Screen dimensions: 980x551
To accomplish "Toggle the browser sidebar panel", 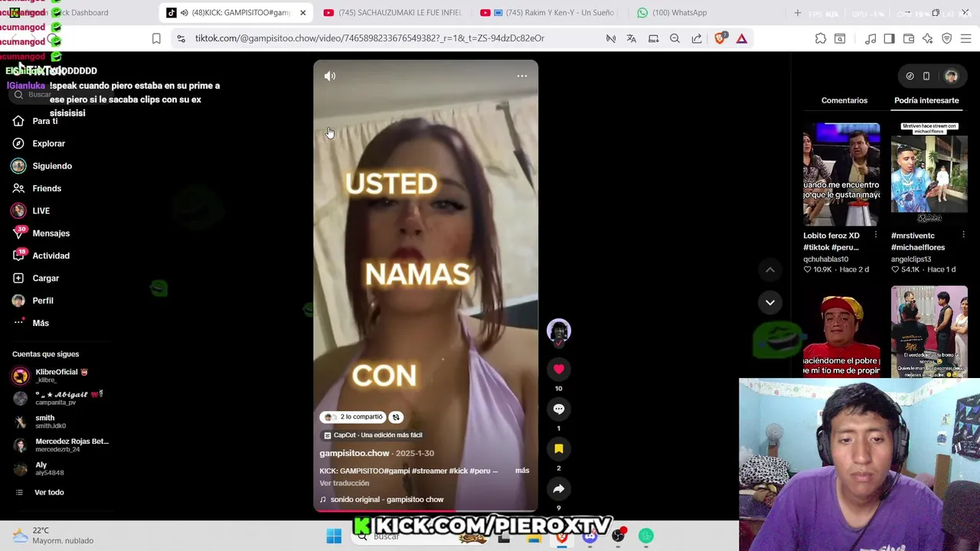I will [x=889, y=38].
